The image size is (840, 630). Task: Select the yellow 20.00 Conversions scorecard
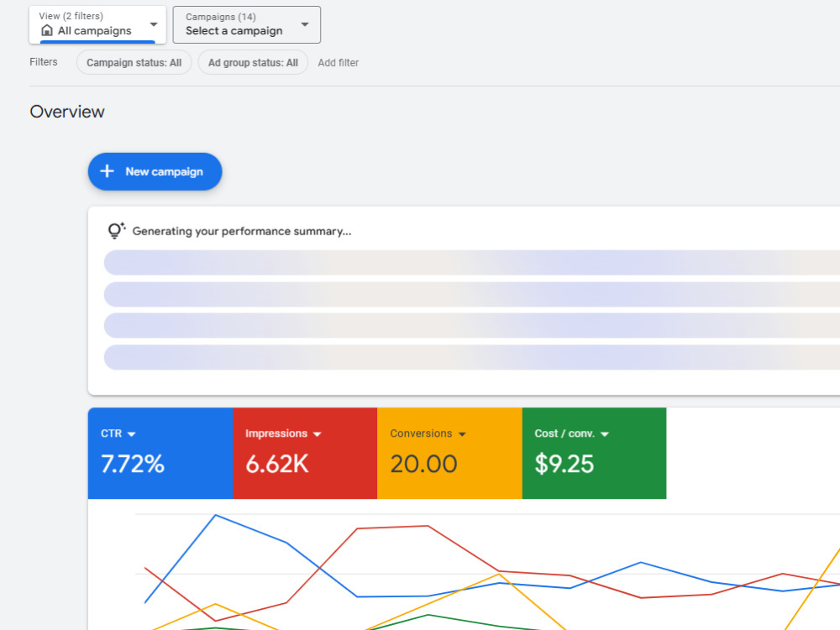450,454
